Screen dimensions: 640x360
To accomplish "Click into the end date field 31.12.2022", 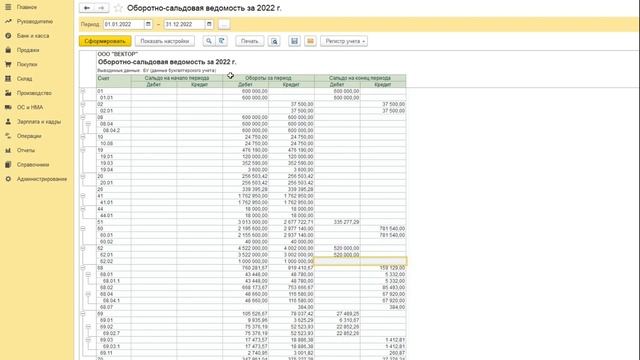I will pyautogui.click(x=184, y=24).
